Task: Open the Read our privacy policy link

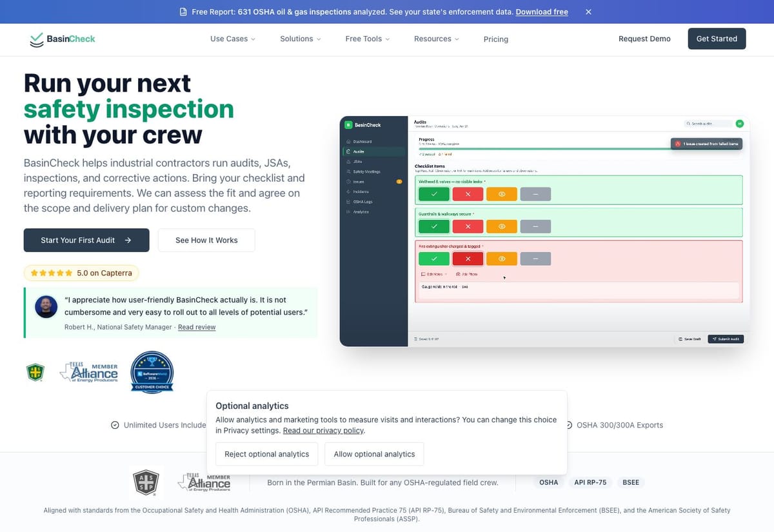Action: pos(324,431)
